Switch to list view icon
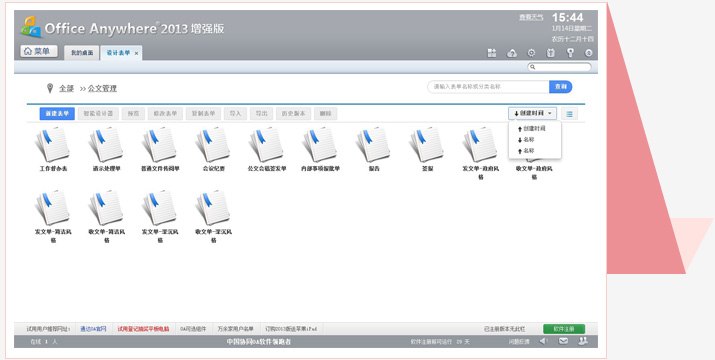 (x=570, y=114)
